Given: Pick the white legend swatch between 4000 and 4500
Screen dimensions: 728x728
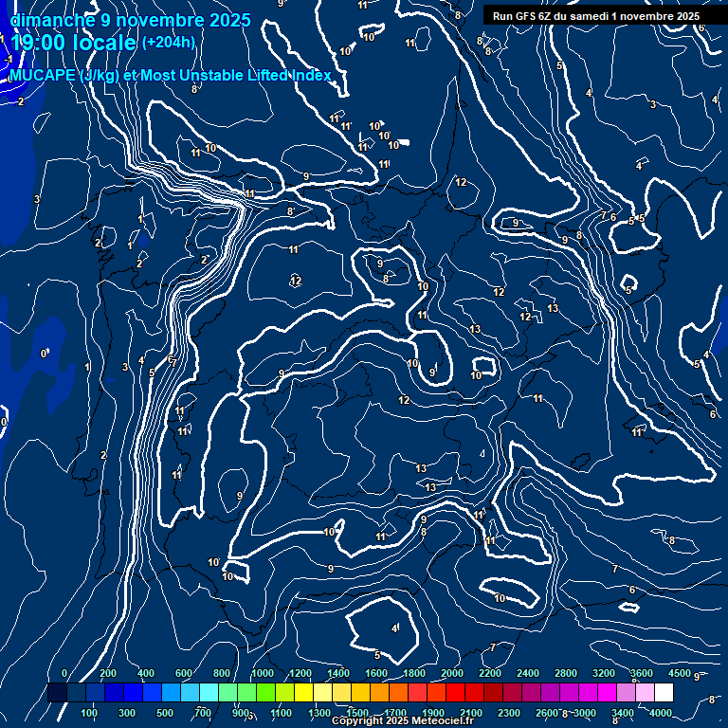Looking at the screenshot, I should coord(664,692).
